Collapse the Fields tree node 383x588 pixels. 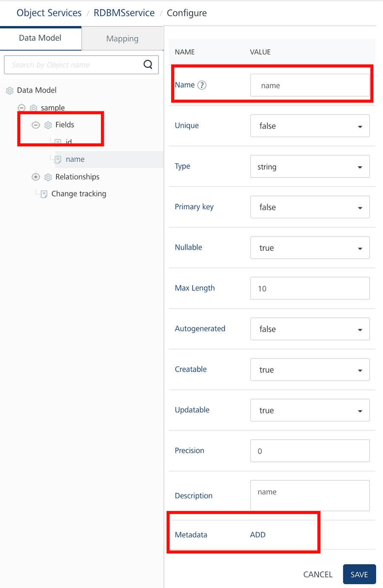pos(36,125)
